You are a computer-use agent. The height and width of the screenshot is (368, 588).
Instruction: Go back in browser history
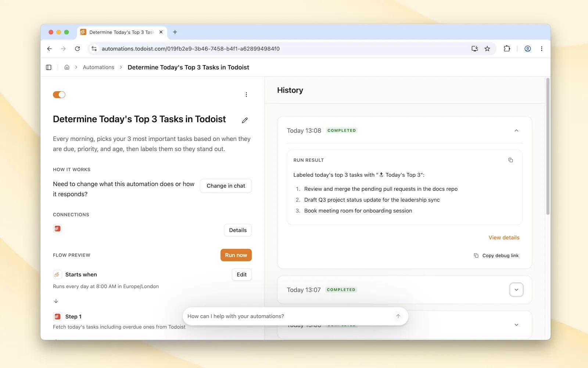coord(50,49)
